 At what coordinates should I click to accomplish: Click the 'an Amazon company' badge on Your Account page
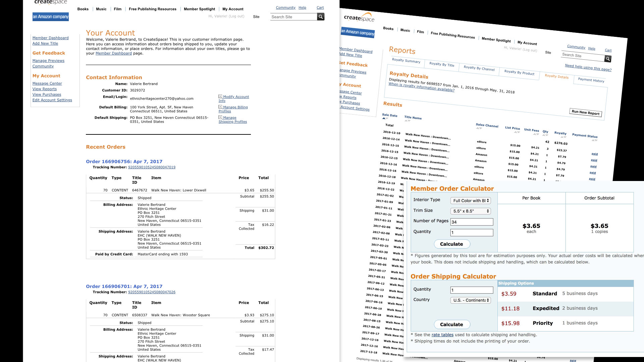[51, 17]
